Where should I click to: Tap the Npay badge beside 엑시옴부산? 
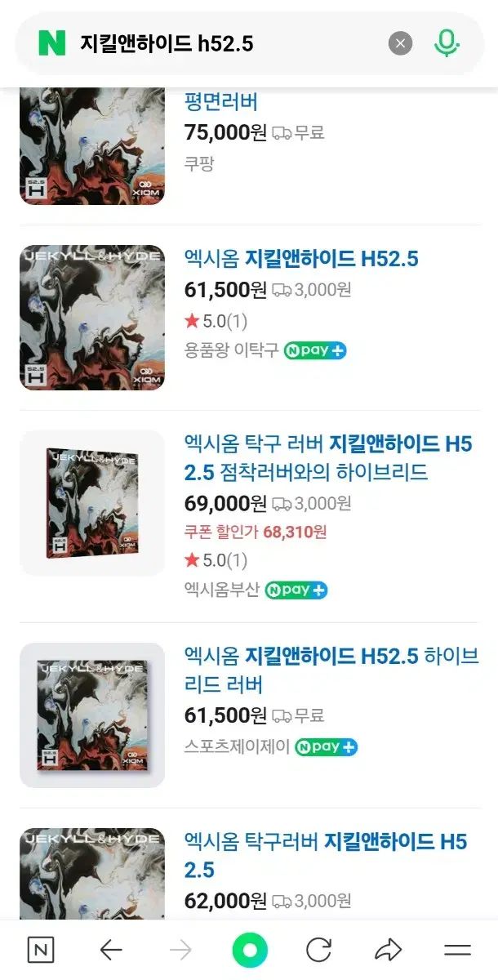coord(296,590)
